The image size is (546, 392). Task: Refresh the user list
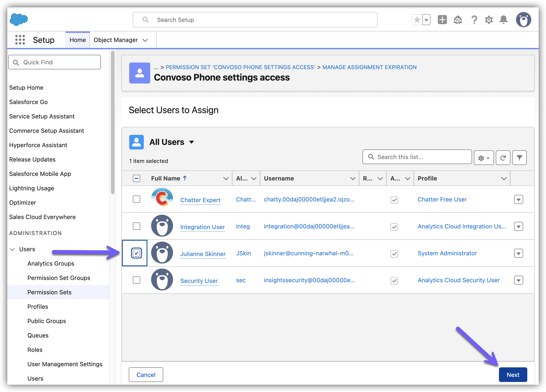tap(503, 158)
